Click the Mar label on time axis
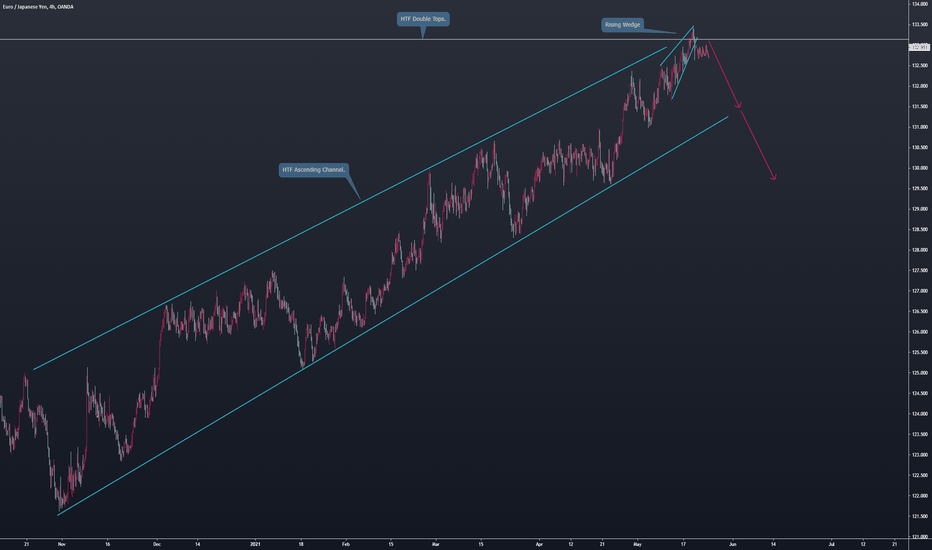This screenshot has height=550, width=932. pyautogui.click(x=436, y=544)
